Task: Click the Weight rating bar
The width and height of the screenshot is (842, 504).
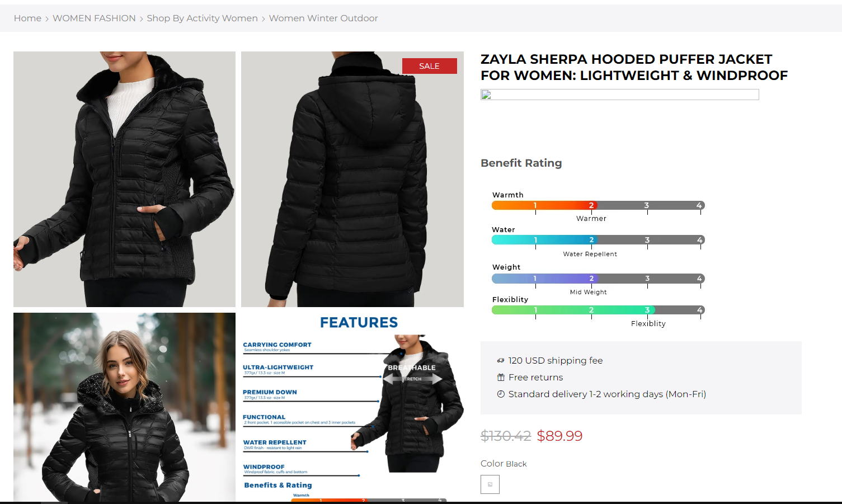Action: tap(598, 279)
